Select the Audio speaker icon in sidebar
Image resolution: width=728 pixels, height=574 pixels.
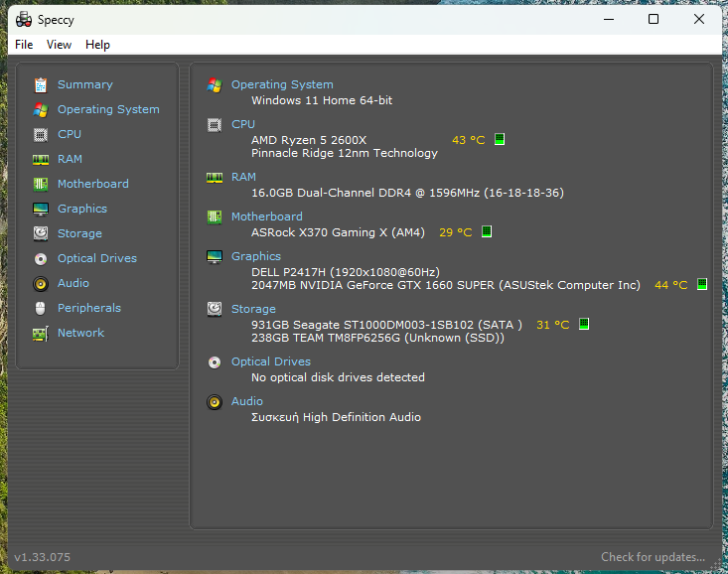tap(41, 284)
